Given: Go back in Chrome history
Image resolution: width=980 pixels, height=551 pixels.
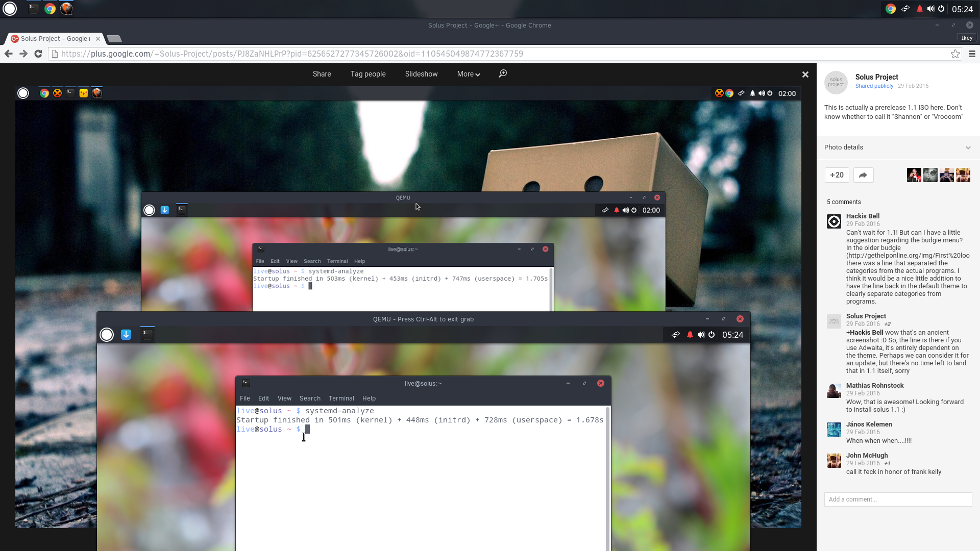Looking at the screenshot, I should point(9,54).
